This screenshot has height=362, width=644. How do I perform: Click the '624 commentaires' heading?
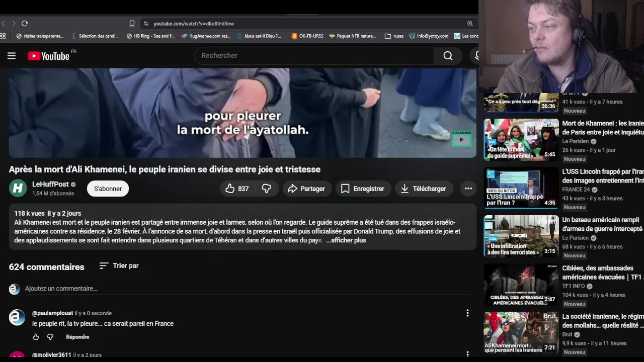47,267
